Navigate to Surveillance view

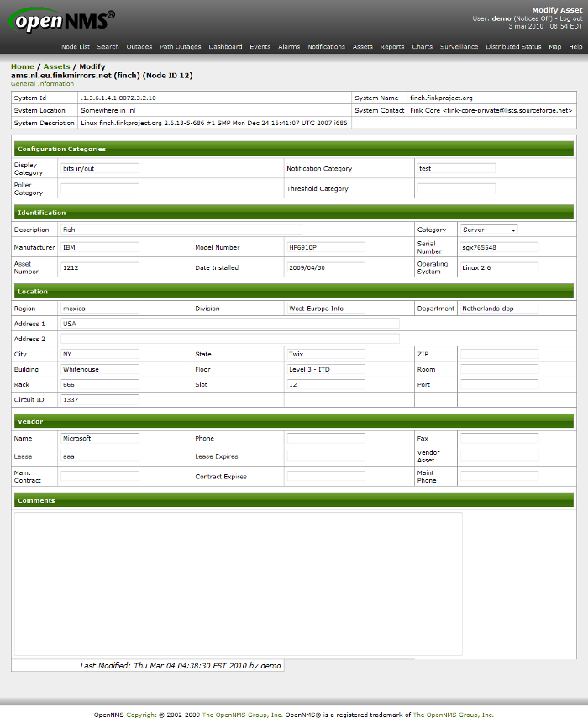459,47
